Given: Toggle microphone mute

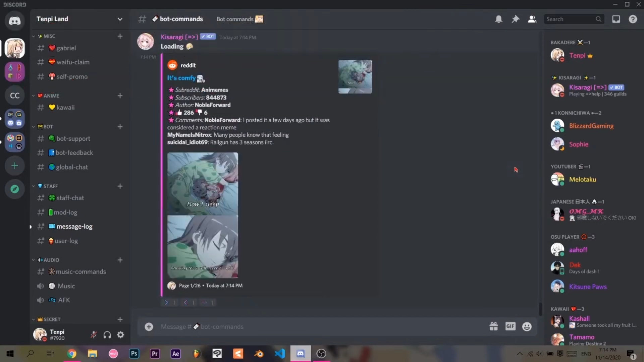Looking at the screenshot, I should (x=94, y=335).
